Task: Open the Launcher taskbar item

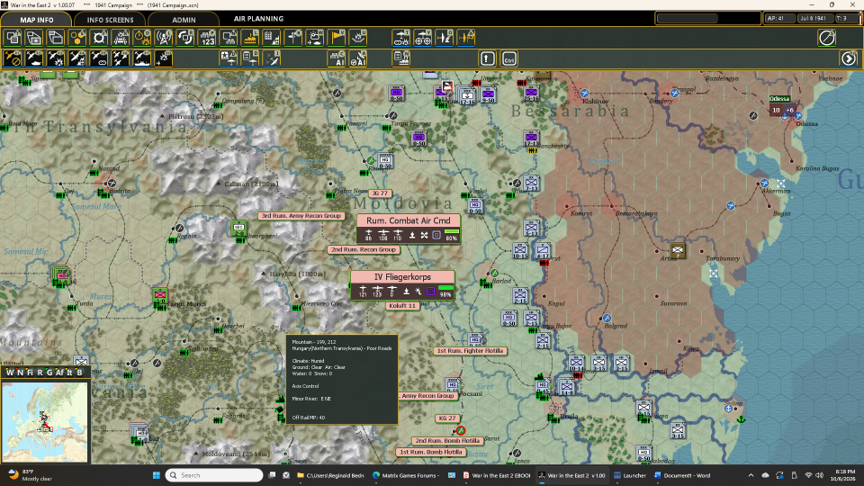Action: [629, 475]
